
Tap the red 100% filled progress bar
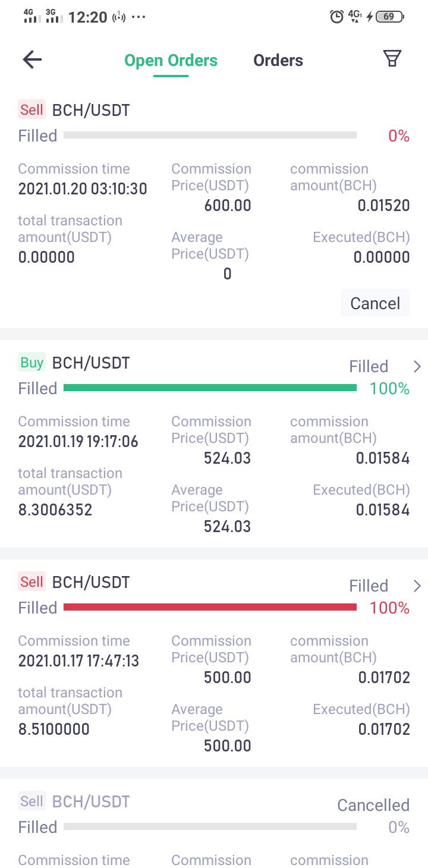(x=210, y=607)
